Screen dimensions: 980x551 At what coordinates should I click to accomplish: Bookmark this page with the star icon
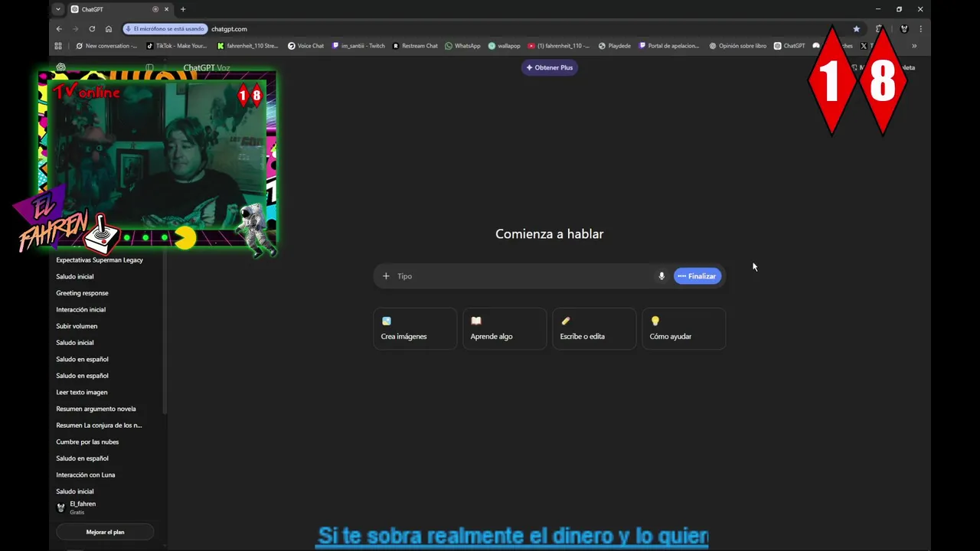[x=856, y=29]
